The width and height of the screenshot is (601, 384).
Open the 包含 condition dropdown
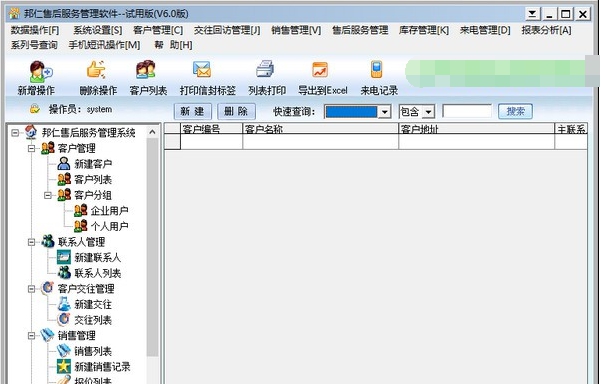pos(429,112)
